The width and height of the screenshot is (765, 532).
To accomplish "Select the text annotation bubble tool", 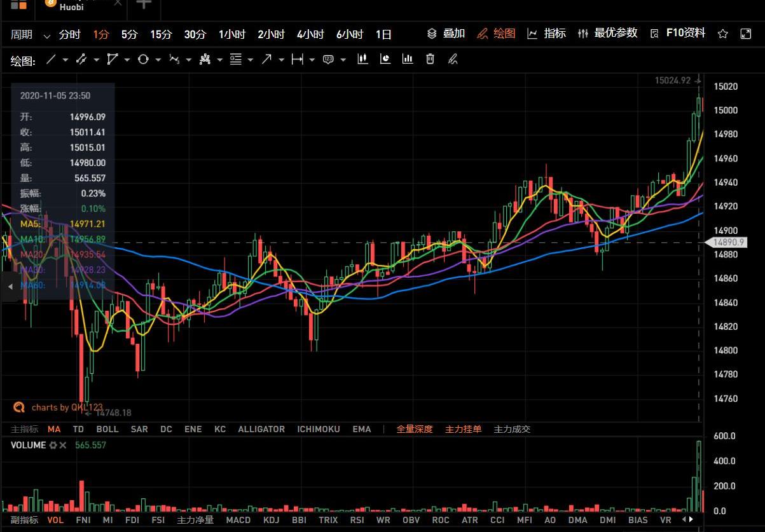I will click(328, 60).
